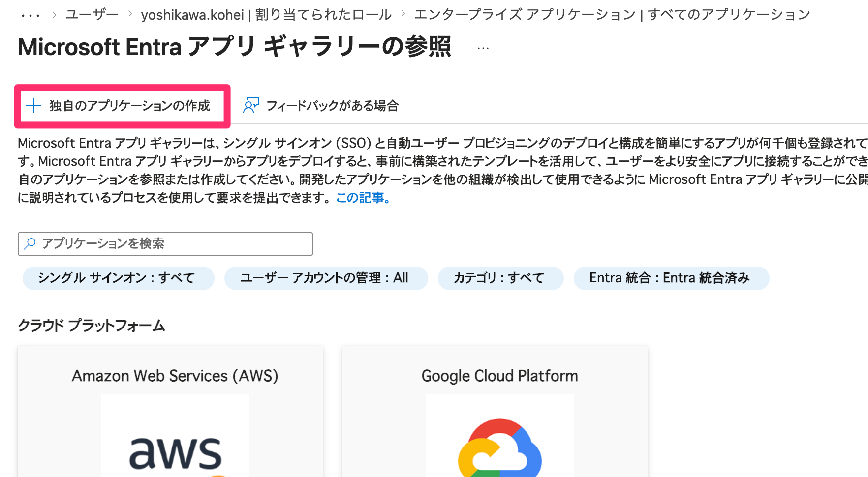Click the plus icon for creating own application
The height and width of the screenshot is (477, 868).
tap(33, 106)
